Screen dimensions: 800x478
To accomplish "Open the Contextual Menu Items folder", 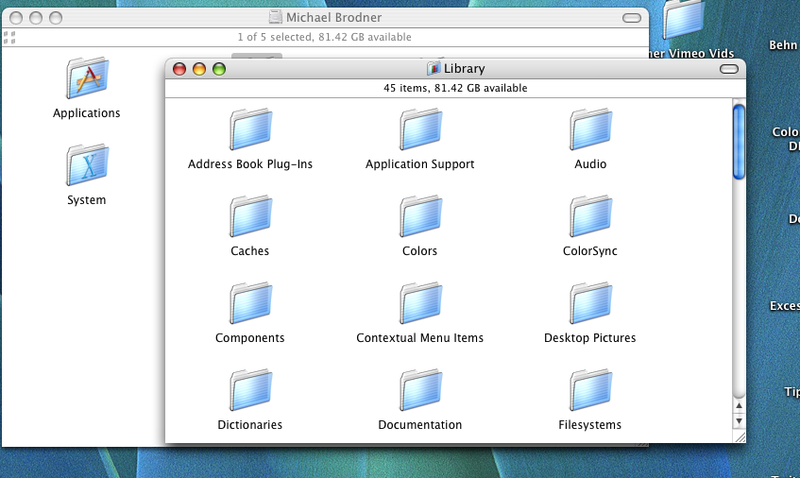I will pos(420,304).
